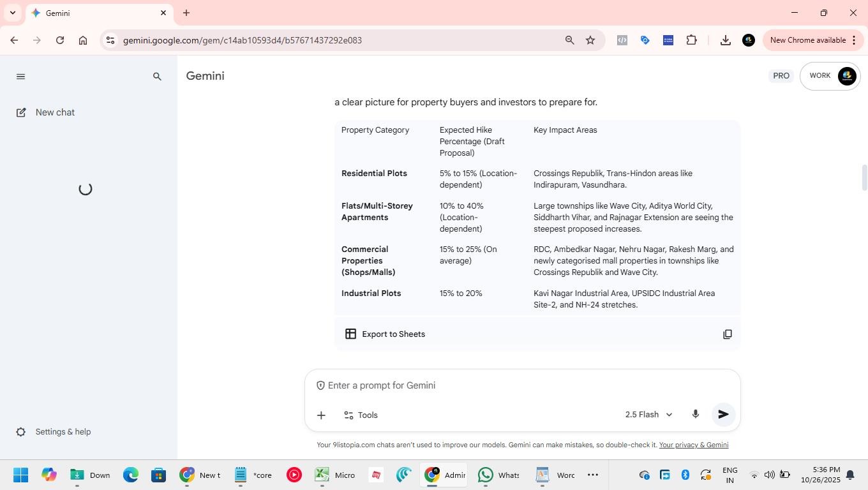Reload the Gemini page

coord(60,40)
